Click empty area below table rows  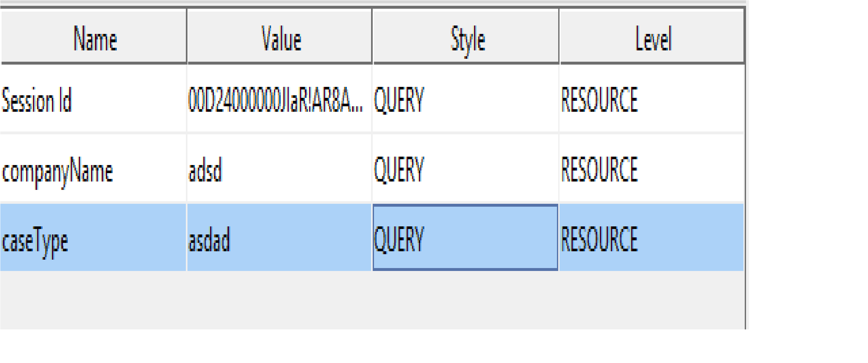[371, 300]
